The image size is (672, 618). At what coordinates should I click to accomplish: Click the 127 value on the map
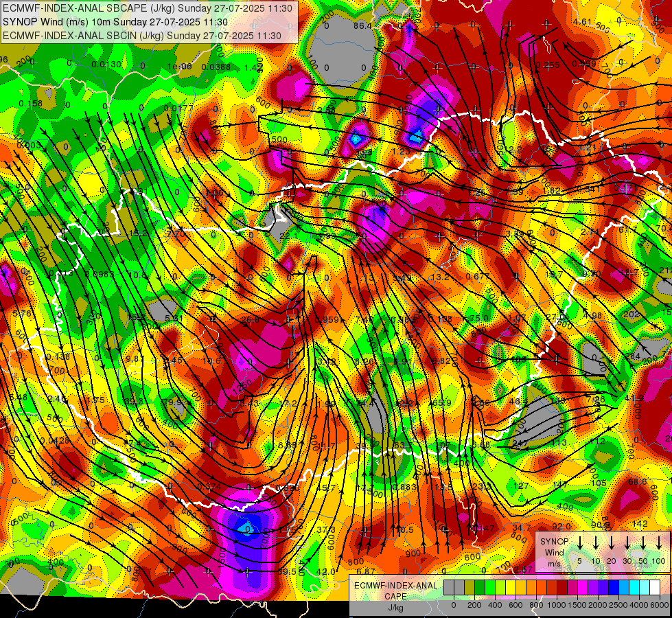click(x=521, y=485)
